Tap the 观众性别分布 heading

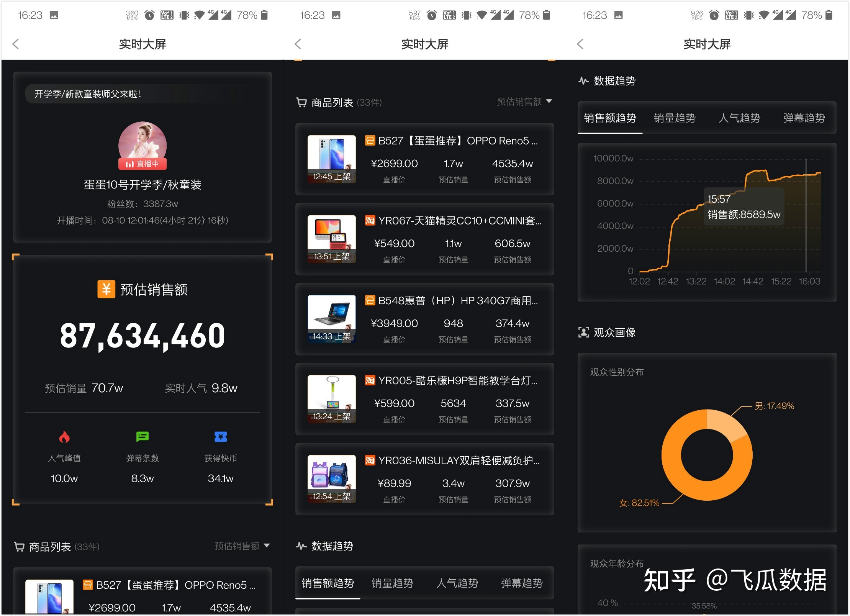(617, 372)
